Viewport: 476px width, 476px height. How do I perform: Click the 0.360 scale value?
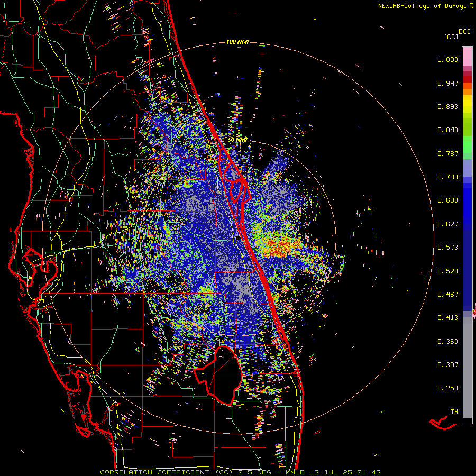coord(448,342)
